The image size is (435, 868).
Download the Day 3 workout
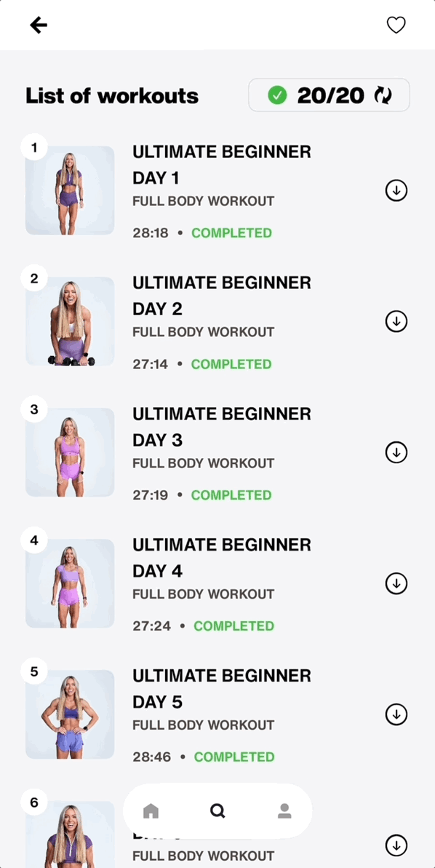tap(396, 452)
